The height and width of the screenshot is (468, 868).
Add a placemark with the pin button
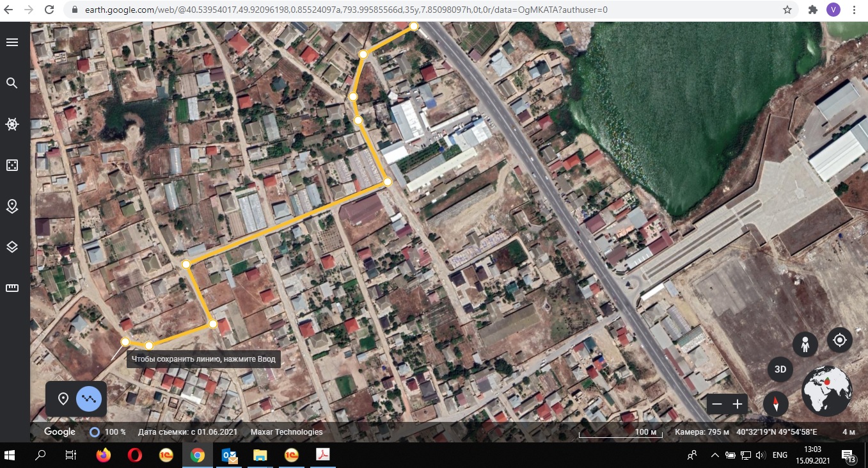click(x=63, y=399)
